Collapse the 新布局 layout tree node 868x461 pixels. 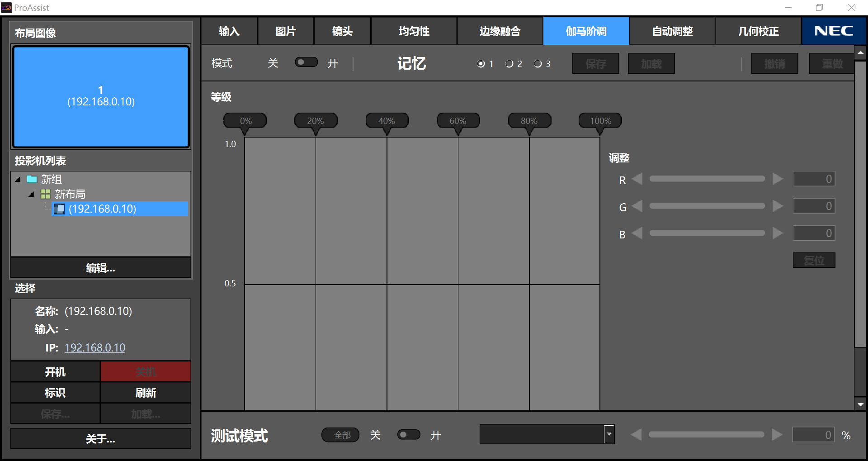point(31,195)
